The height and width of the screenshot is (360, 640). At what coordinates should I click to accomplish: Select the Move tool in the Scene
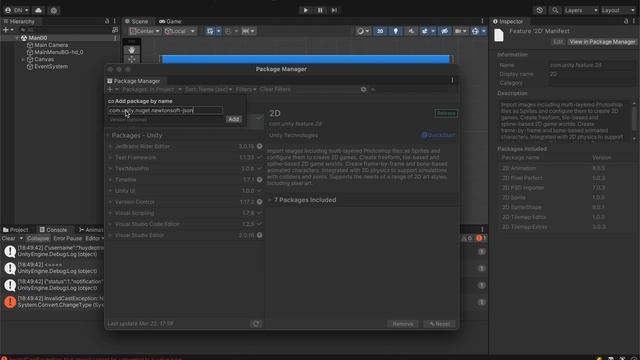131,60
